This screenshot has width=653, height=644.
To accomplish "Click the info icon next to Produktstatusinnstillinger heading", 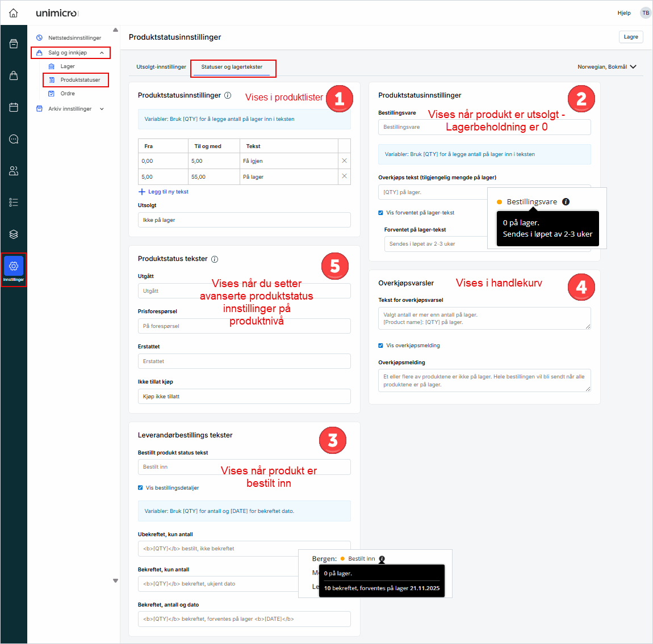I will [x=228, y=95].
